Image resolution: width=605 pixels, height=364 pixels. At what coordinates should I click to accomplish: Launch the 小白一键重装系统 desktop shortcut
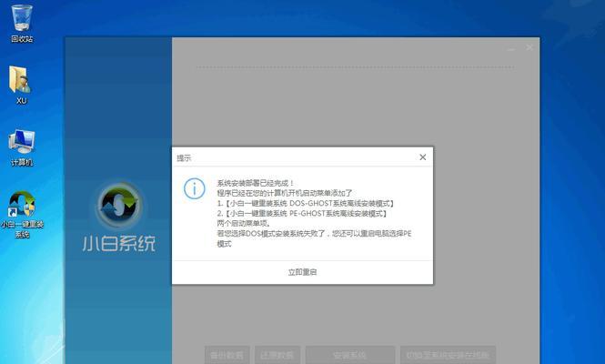coord(22,214)
